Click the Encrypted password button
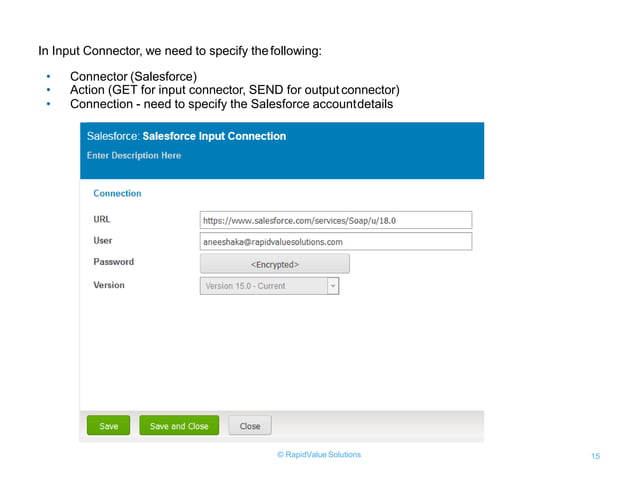This screenshot has height=478, width=638. (x=275, y=264)
